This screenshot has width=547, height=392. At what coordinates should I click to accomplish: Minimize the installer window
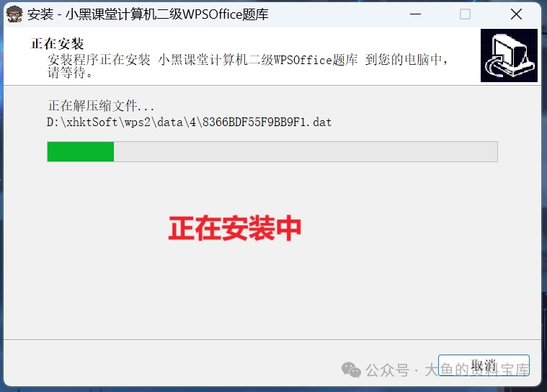point(415,14)
